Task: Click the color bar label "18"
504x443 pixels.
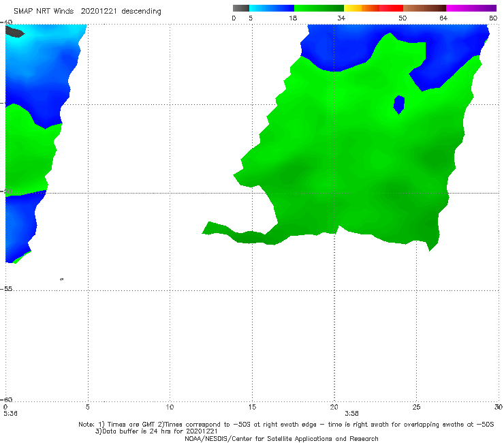Action: click(293, 18)
